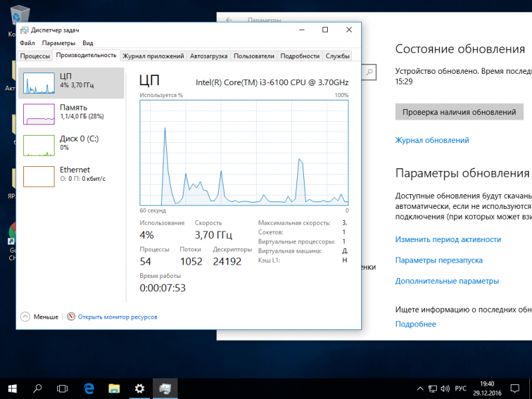532x399 pixels.
Task: Click Проверка наличия обновлений button in Settings
Action: coord(460,112)
